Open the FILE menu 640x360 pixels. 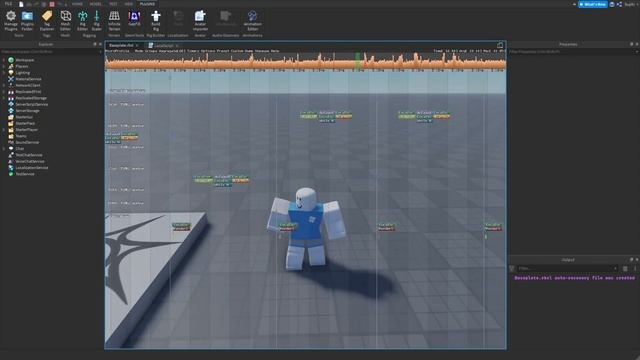click(8, 4)
